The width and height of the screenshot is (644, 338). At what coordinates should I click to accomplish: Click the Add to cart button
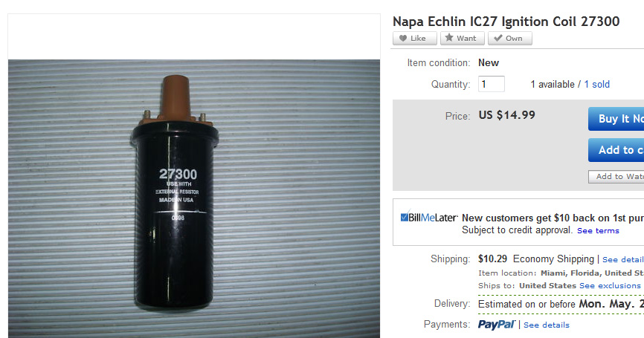click(x=616, y=150)
